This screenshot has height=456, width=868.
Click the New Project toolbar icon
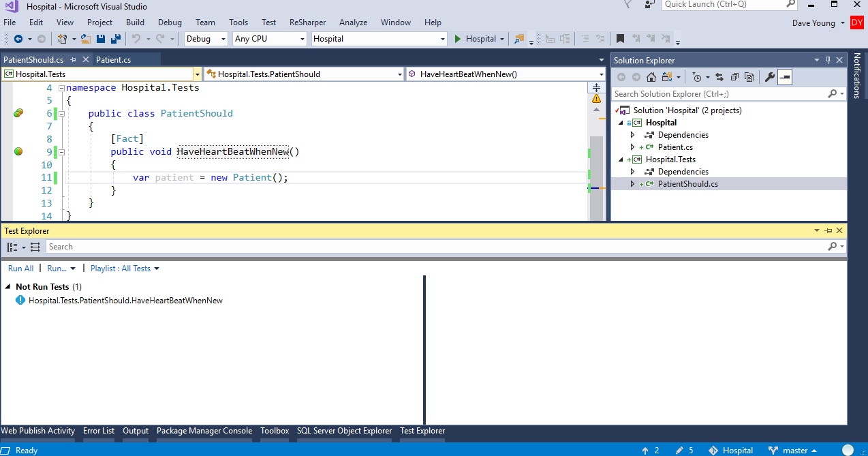pos(63,39)
